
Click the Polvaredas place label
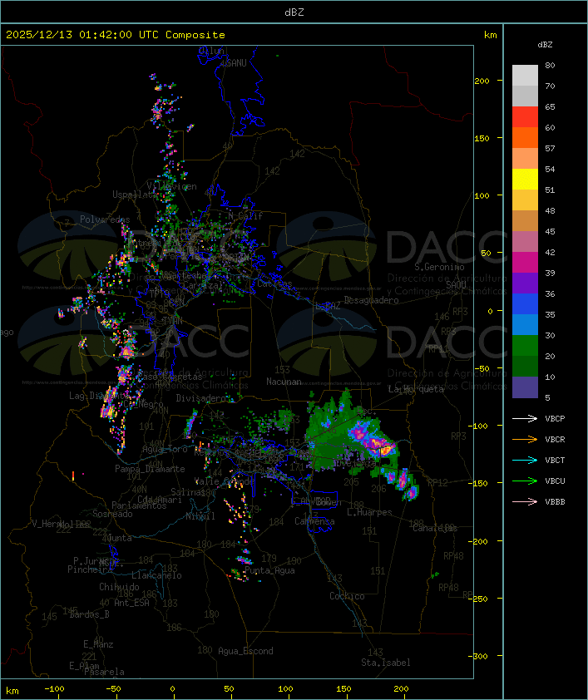pyautogui.click(x=105, y=219)
